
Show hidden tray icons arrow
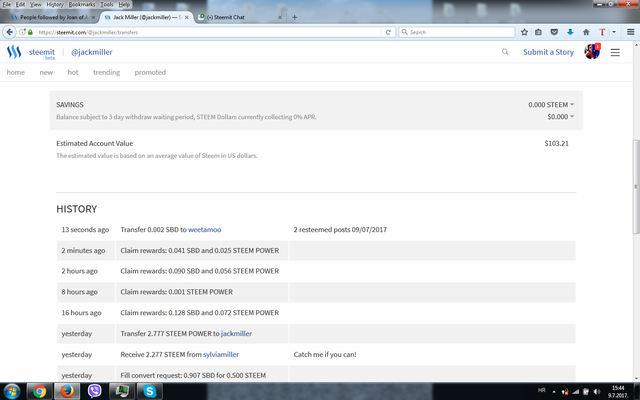[554, 392]
